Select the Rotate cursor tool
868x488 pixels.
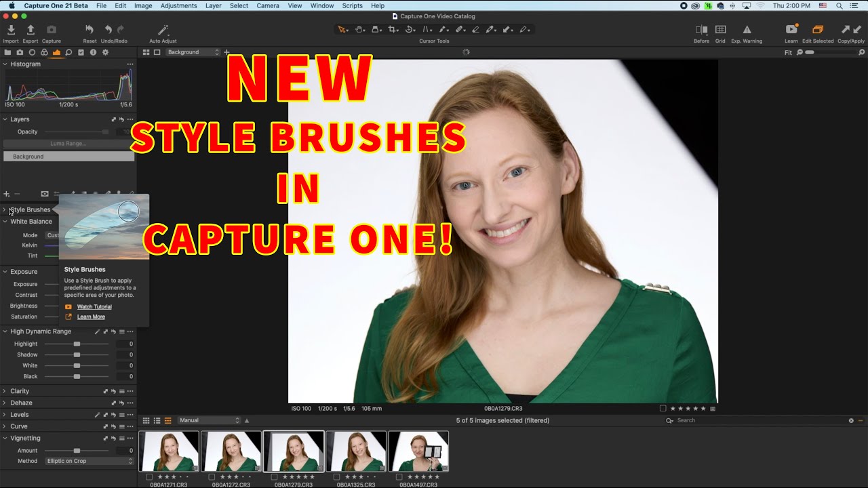click(x=410, y=30)
